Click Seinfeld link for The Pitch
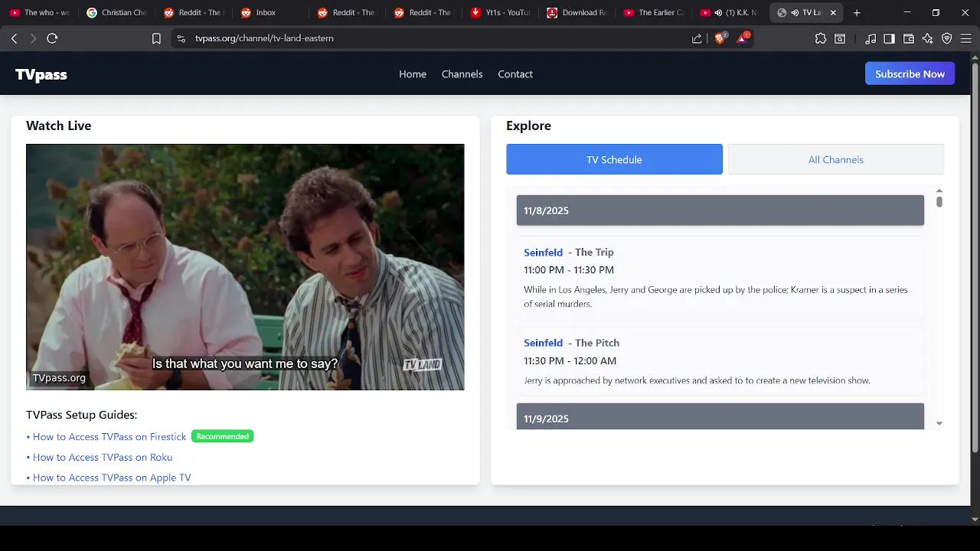The image size is (980, 551). click(543, 343)
